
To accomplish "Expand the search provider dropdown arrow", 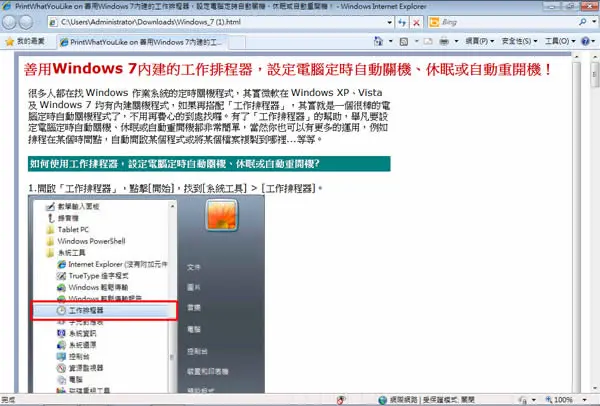I will [594, 22].
